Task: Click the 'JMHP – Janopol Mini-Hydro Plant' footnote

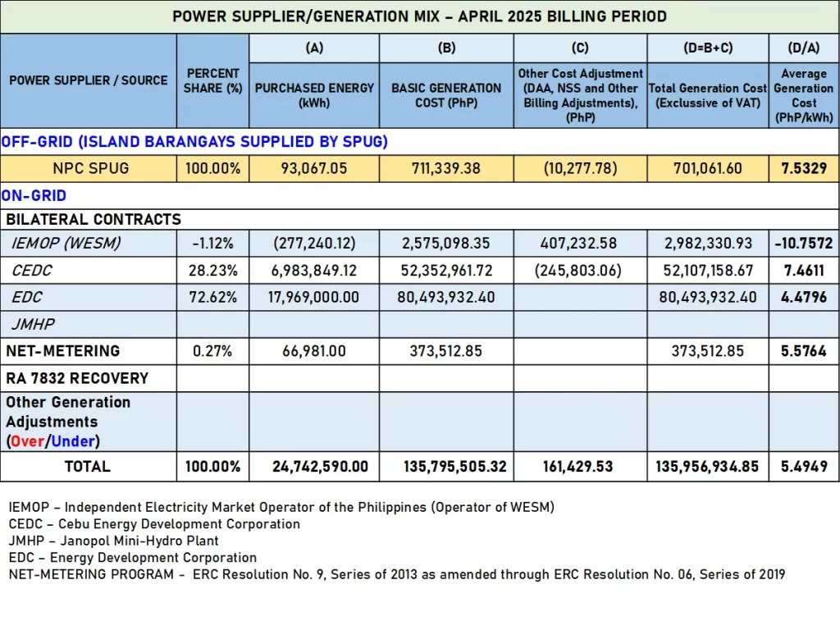Action: pyautogui.click(x=113, y=541)
